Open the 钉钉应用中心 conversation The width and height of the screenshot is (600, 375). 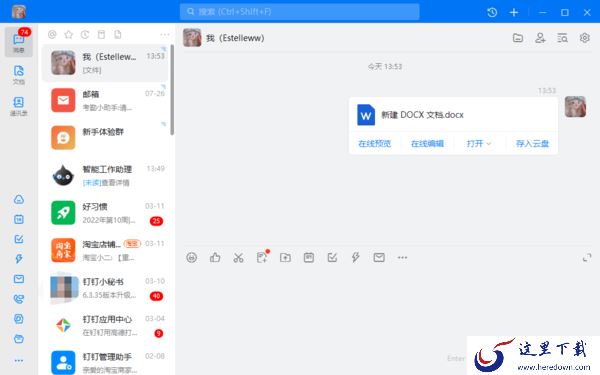[x=106, y=325]
